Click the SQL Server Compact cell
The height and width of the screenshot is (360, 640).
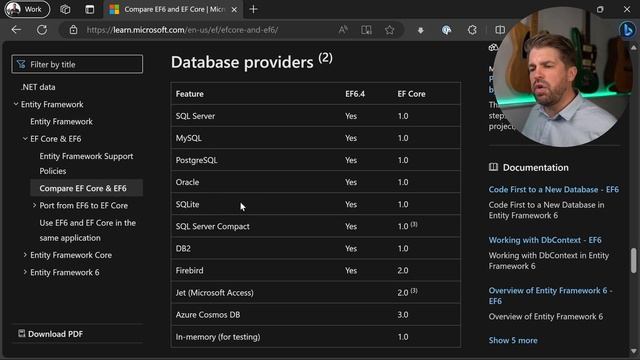(212, 226)
